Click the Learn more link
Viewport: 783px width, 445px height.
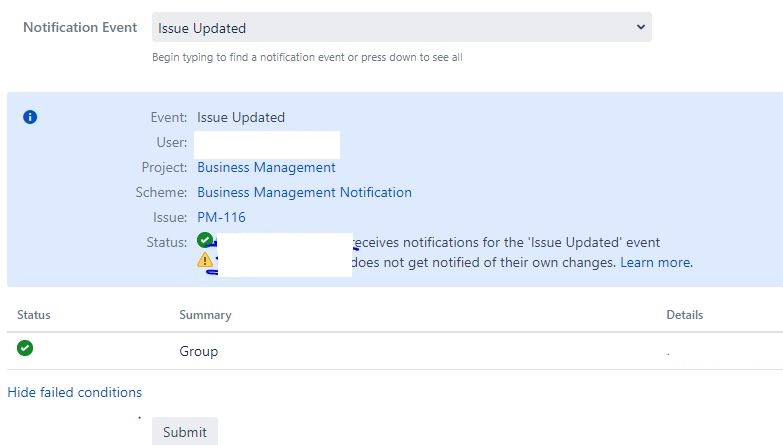[x=656, y=262]
